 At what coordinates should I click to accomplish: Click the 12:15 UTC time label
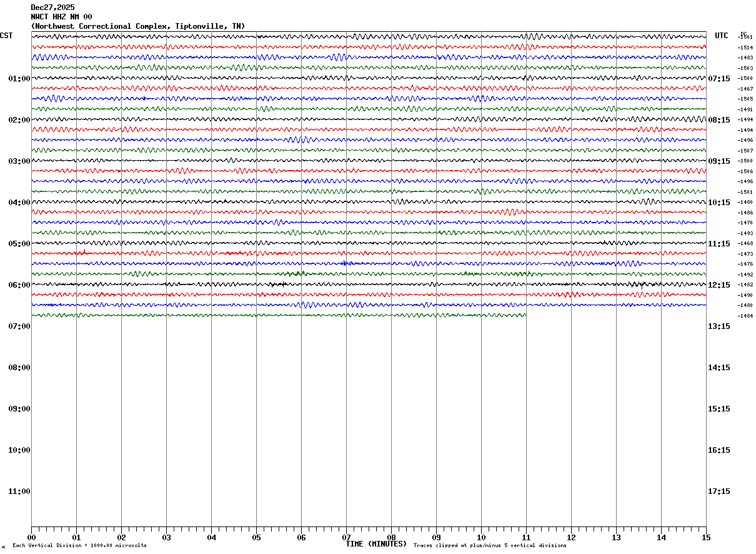coord(719,285)
